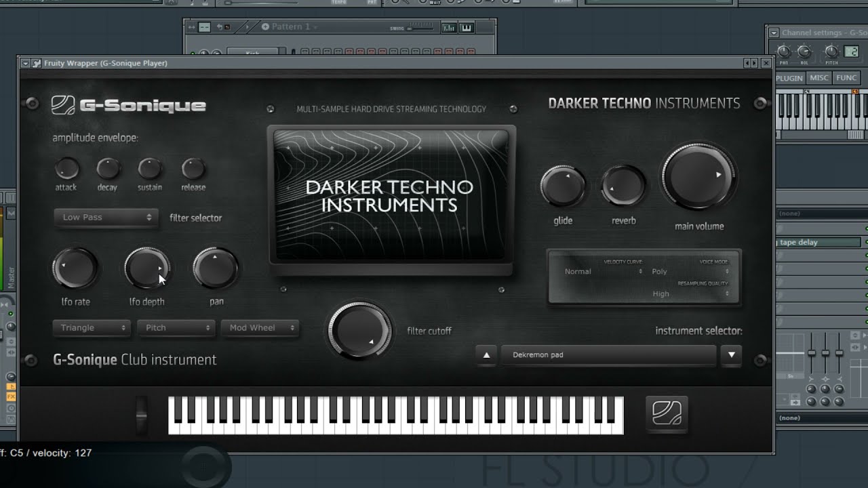The height and width of the screenshot is (488, 868).
Task: Select the tape delay effect slot
Action: (818, 242)
